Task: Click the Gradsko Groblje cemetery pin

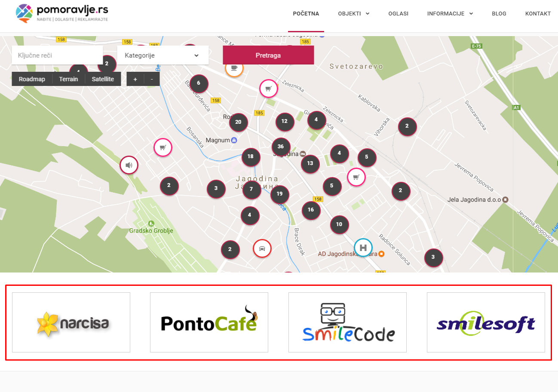Action: pyautogui.click(x=151, y=224)
